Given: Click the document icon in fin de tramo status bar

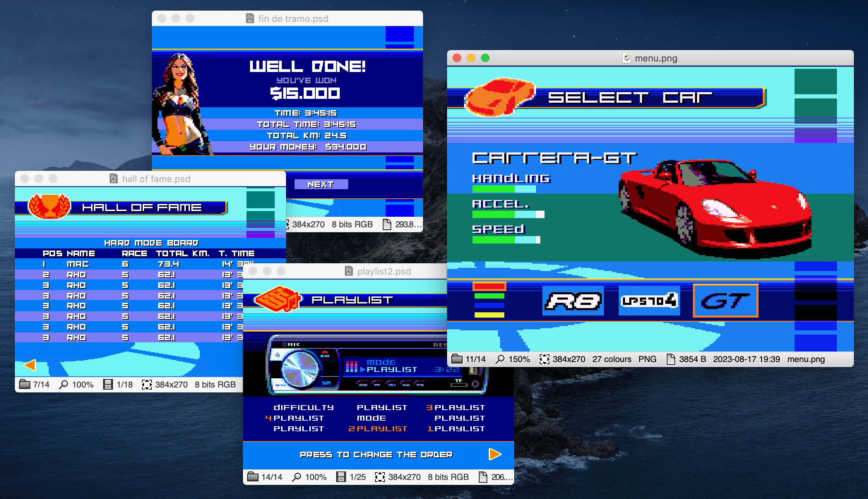Looking at the screenshot, I should pos(387,224).
